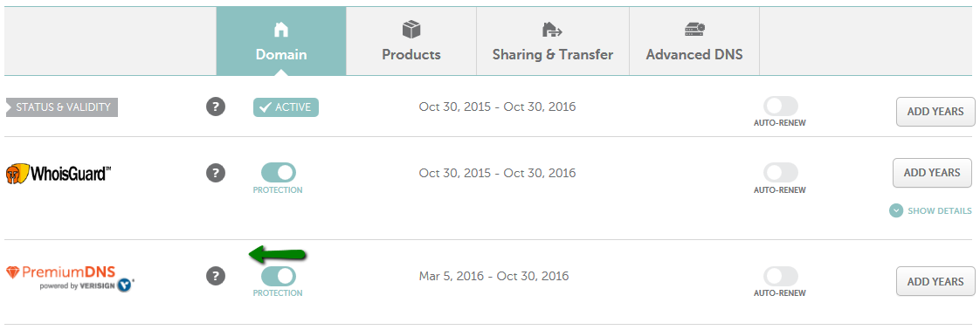Image resolution: width=980 pixels, height=330 pixels.
Task: Open help icon for Status & Validity
Action: [x=216, y=107]
